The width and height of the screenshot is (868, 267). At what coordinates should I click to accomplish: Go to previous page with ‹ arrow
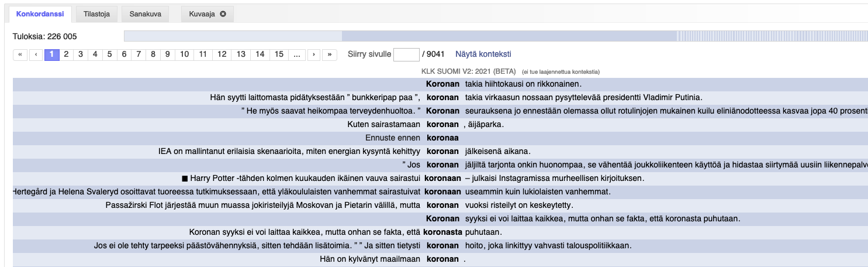click(36, 54)
